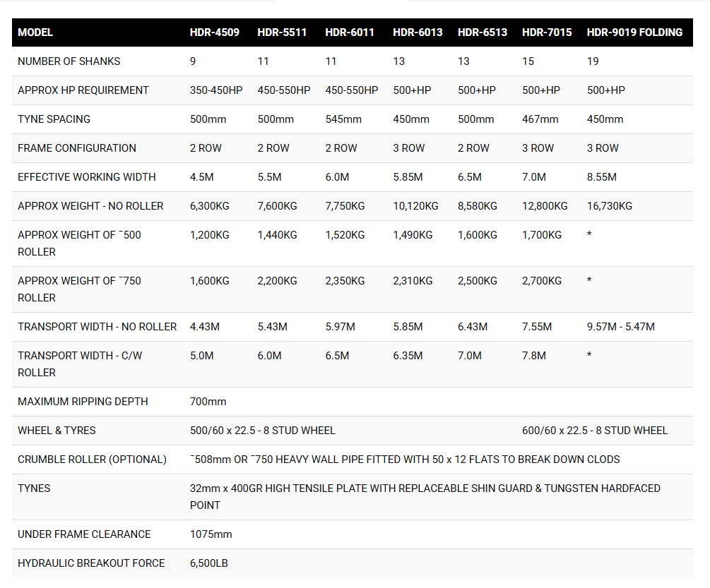Select the 6,500LB hydraulic breakout force value

[x=208, y=563]
